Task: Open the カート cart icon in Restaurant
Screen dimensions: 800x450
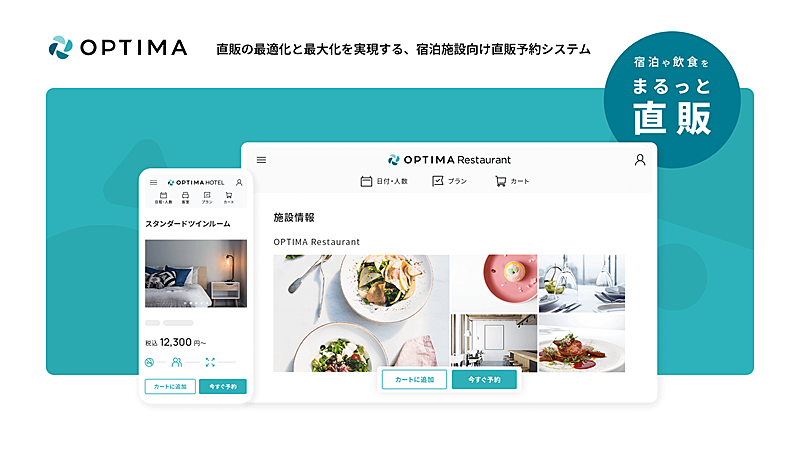Action: [501, 181]
